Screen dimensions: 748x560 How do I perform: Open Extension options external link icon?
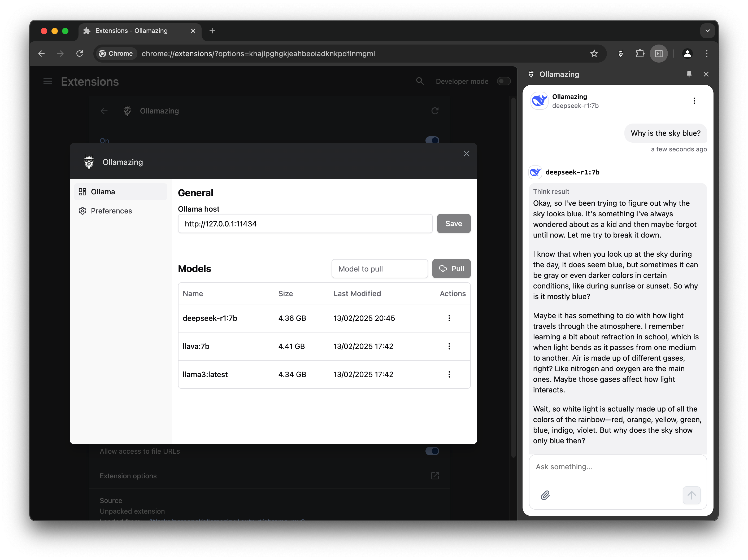coord(435,476)
